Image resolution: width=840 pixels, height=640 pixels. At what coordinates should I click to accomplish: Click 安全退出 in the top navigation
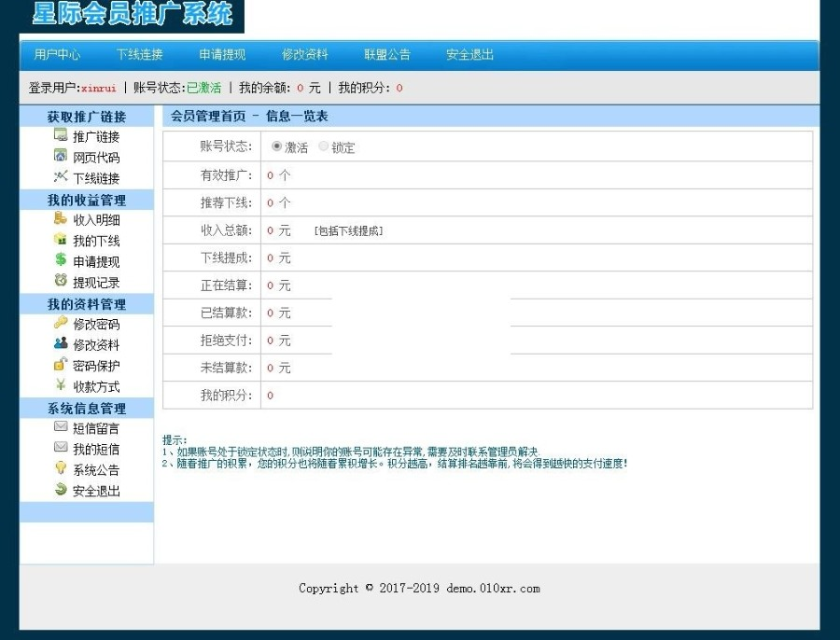click(469, 55)
